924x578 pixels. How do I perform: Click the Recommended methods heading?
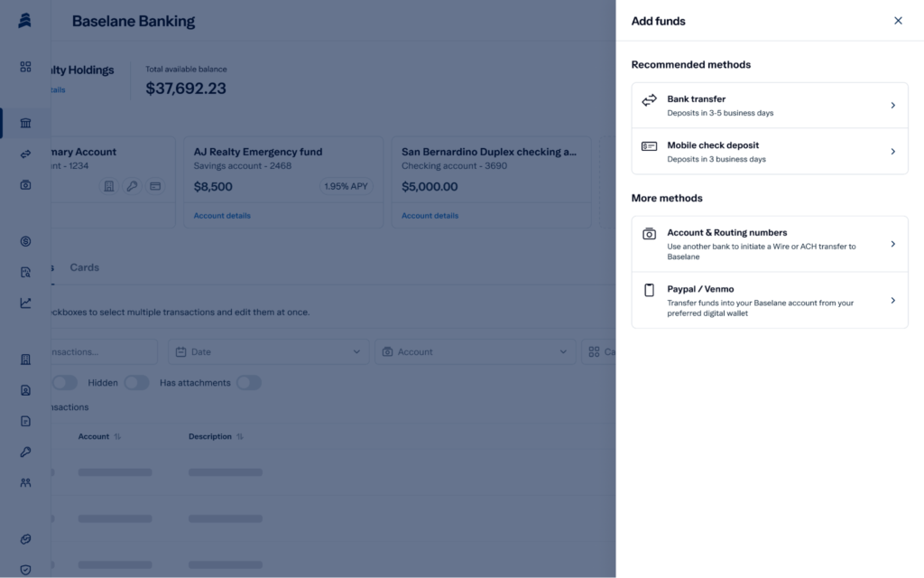coord(691,65)
